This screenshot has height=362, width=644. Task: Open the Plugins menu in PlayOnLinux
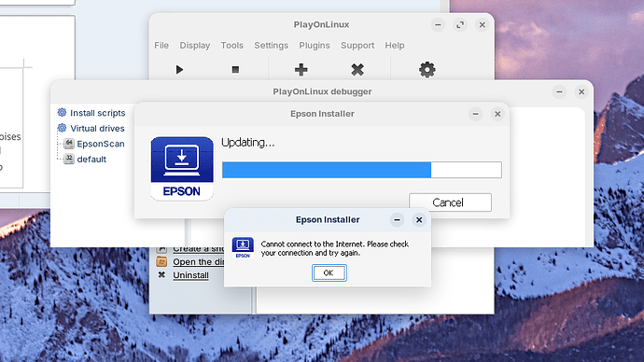pos(315,45)
